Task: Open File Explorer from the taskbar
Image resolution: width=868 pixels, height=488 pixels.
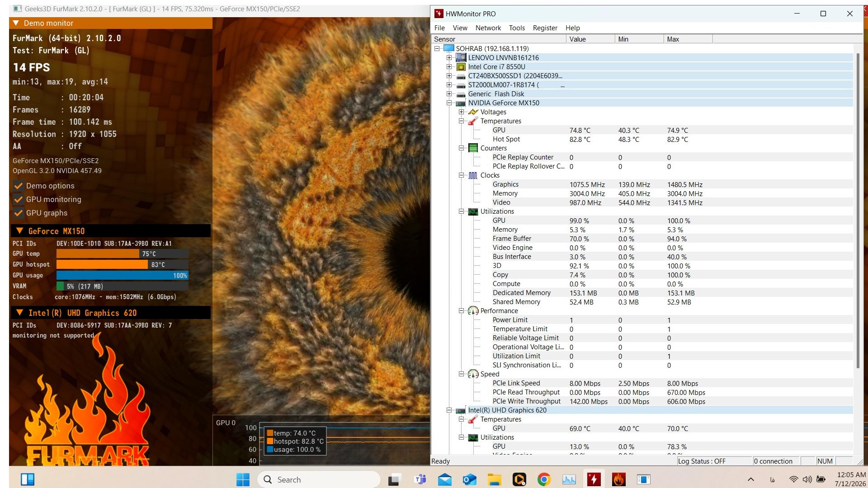Action: click(x=495, y=479)
